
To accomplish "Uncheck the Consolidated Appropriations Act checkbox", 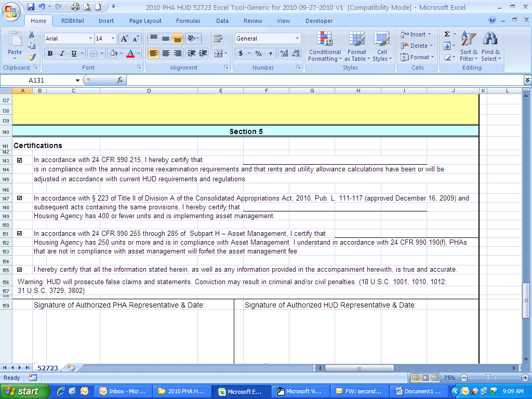I will (20, 198).
